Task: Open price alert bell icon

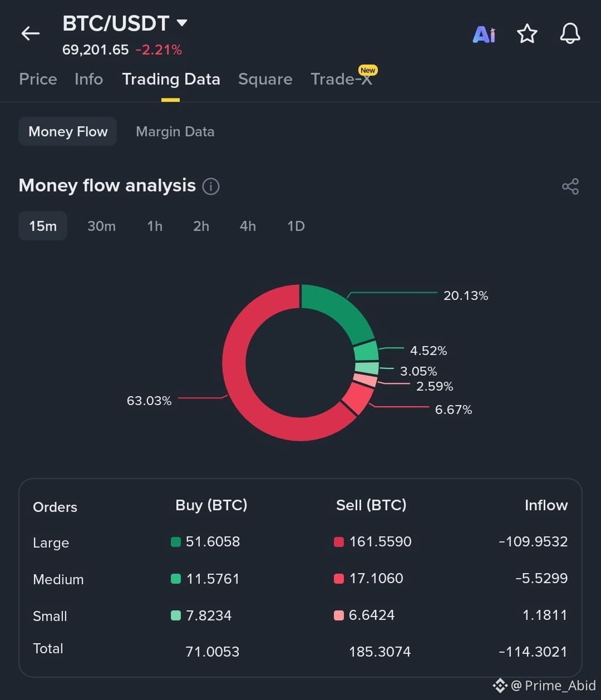Action: point(570,34)
